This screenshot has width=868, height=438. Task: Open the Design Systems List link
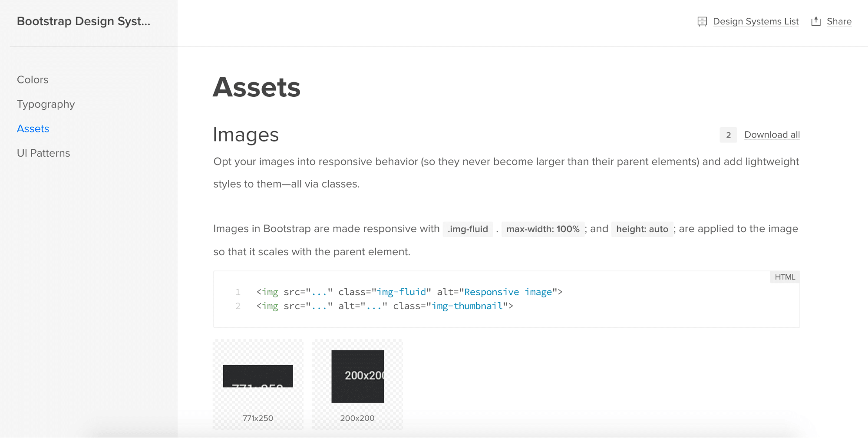click(756, 21)
